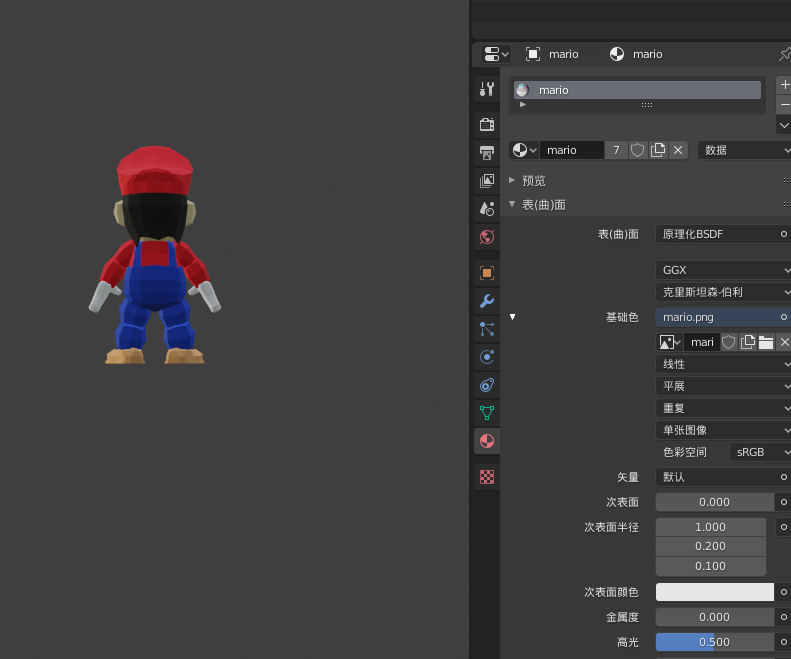Browse materials to link dropdown
791x659 pixels.
tap(524, 150)
